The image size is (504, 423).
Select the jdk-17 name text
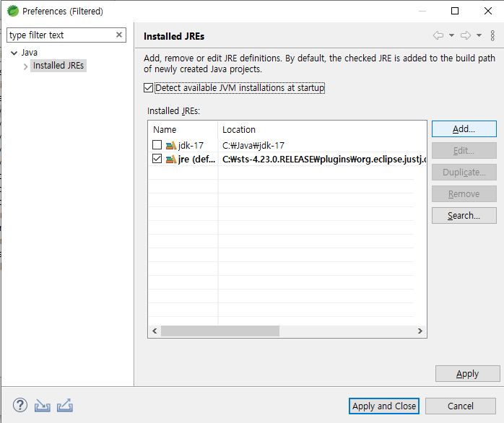coord(191,146)
